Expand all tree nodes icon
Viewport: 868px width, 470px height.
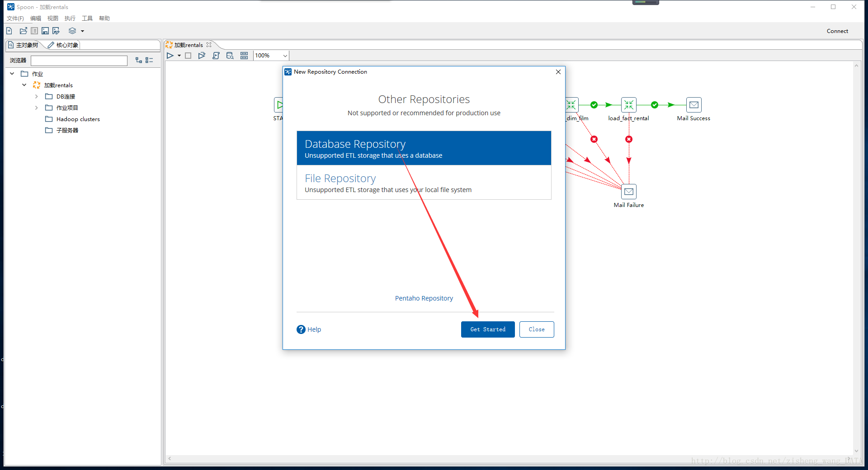(139, 60)
